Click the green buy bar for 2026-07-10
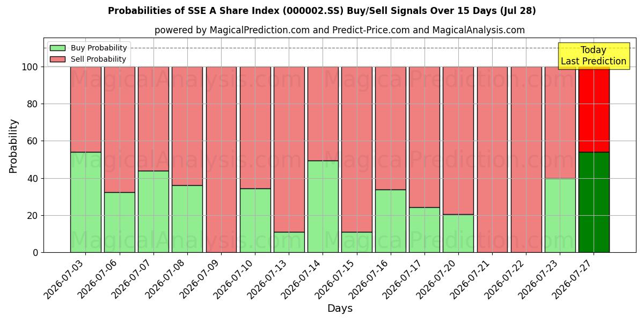The width and height of the screenshot is (644, 322). (255, 221)
